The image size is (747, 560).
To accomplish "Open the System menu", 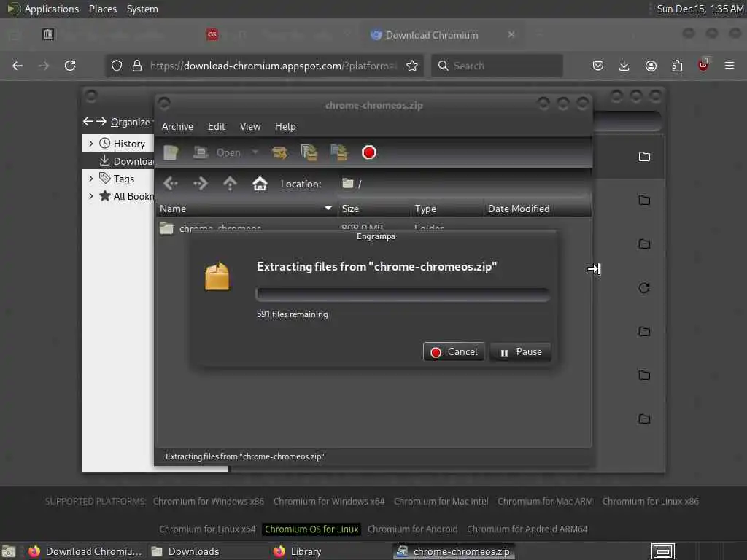I will coord(142,9).
